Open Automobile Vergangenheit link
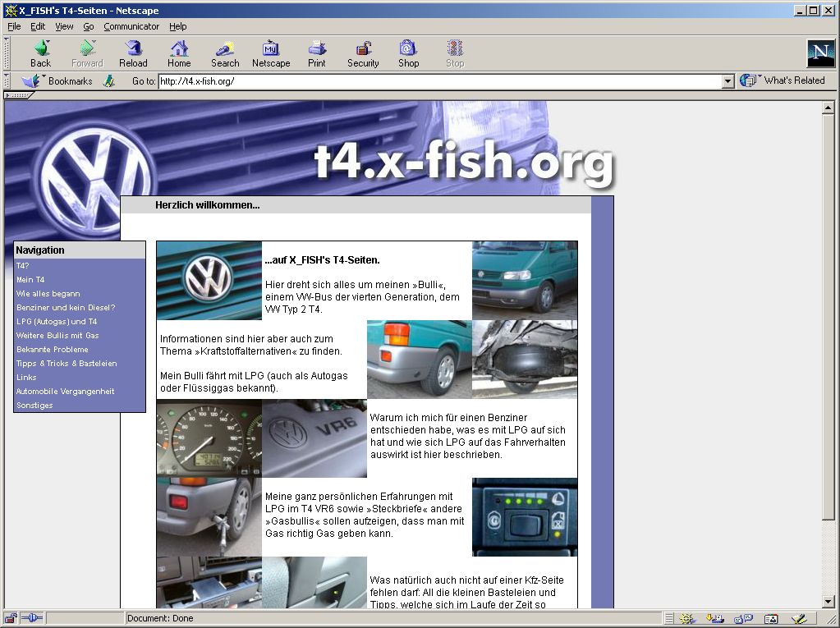Image resolution: width=840 pixels, height=628 pixels. point(66,391)
